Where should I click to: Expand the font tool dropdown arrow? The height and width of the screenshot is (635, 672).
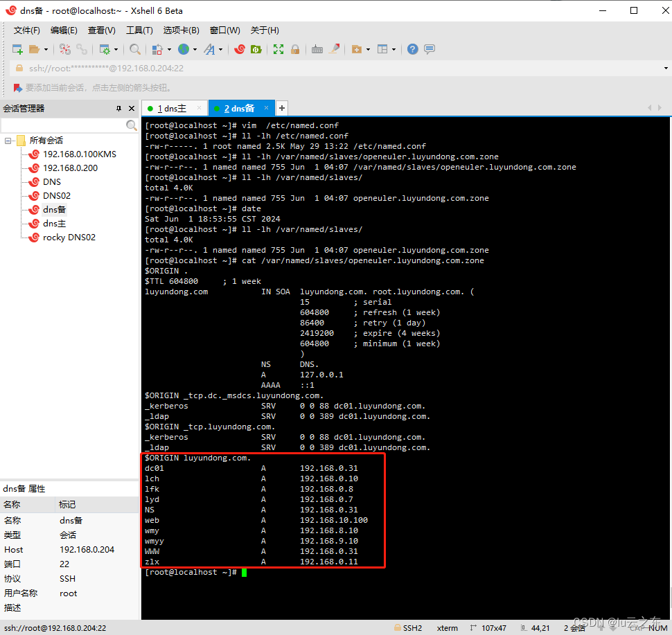tap(221, 50)
